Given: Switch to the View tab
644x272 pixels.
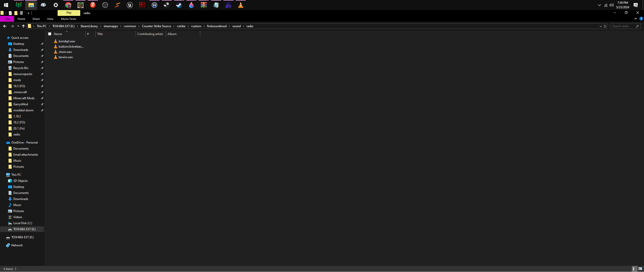Looking at the screenshot, I should (x=50, y=19).
